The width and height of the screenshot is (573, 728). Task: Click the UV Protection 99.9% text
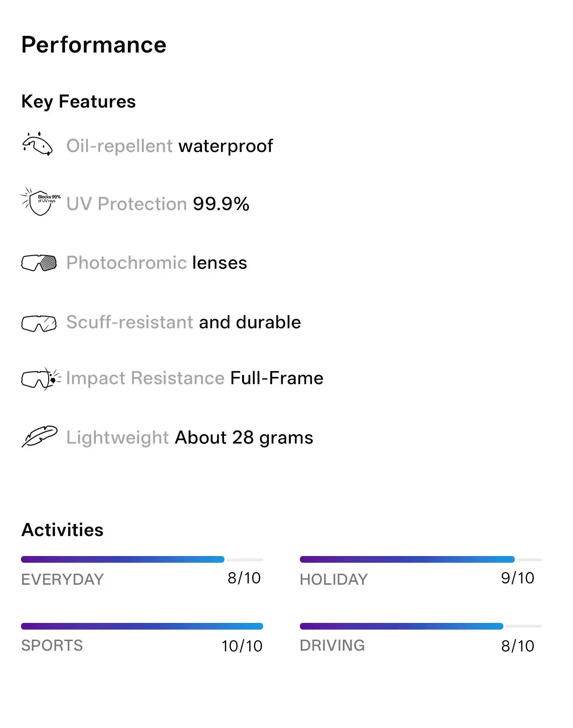coord(158,204)
